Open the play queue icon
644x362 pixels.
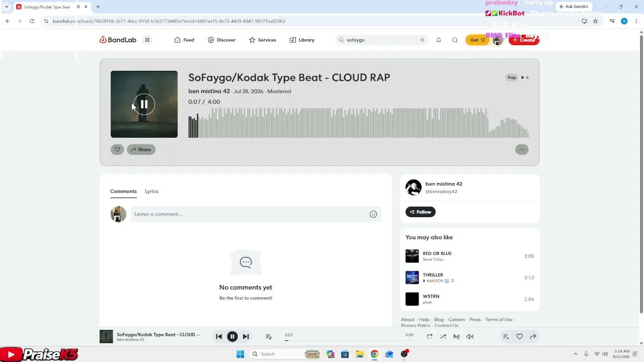(x=269, y=337)
